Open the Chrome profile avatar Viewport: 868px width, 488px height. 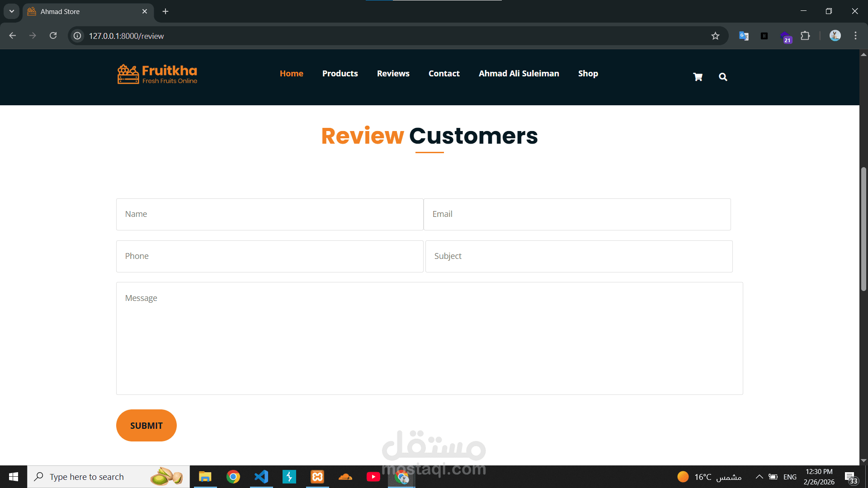click(x=835, y=36)
